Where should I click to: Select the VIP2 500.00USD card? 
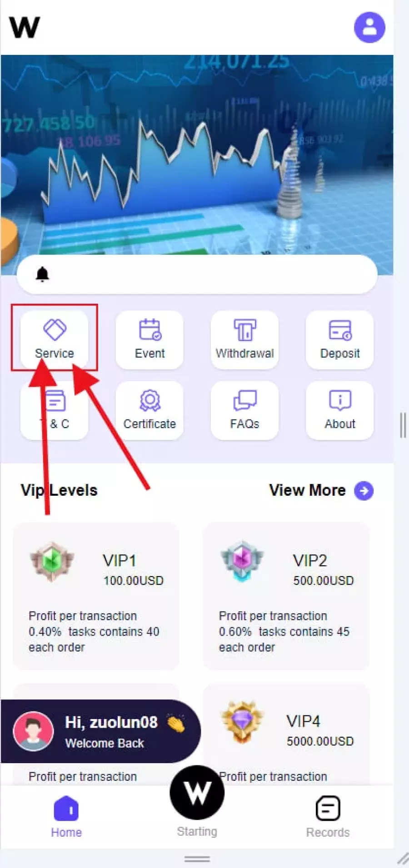tap(286, 596)
